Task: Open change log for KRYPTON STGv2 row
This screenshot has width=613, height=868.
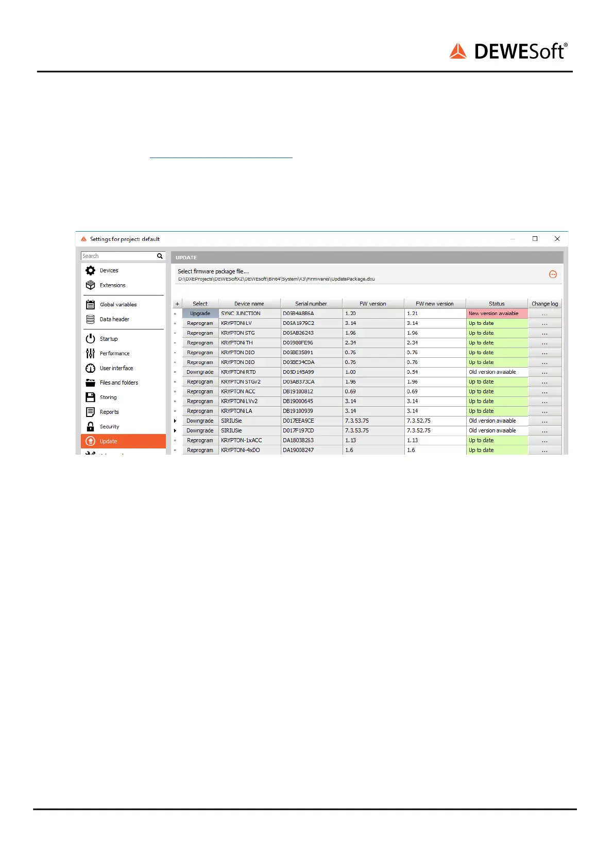Action: tap(544, 382)
